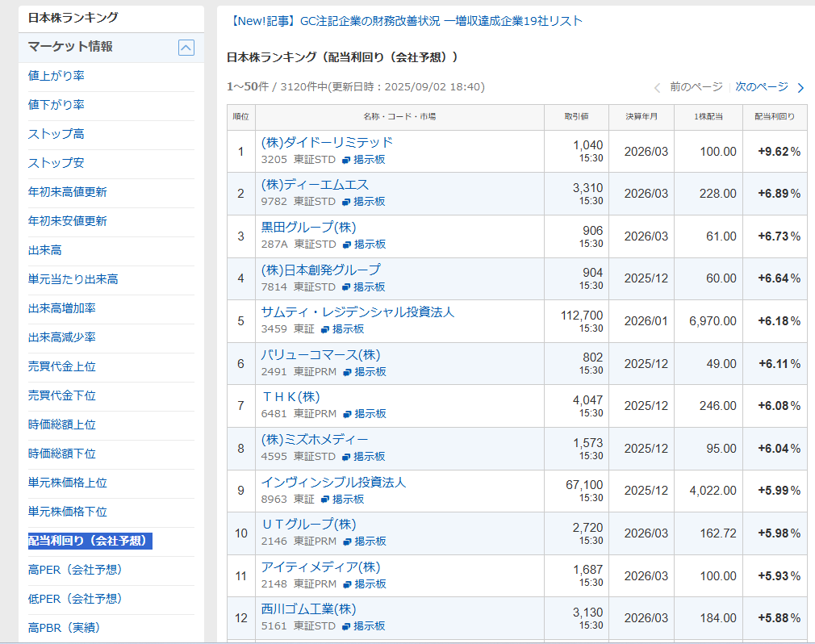Open 低PER（会社予想） ranking
815x644 pixels.
[x=75, y=600]
